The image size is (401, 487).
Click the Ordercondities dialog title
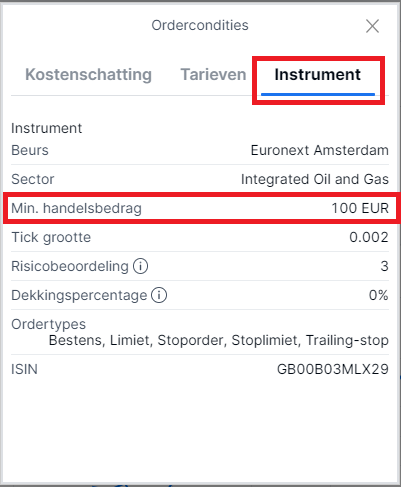200,25
